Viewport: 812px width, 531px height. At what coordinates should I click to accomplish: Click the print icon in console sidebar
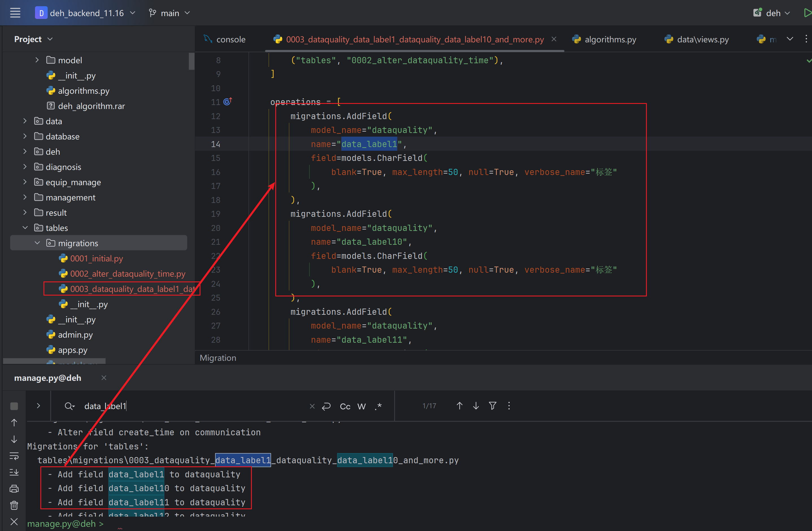pyautogui.click(x=14, y=488)
